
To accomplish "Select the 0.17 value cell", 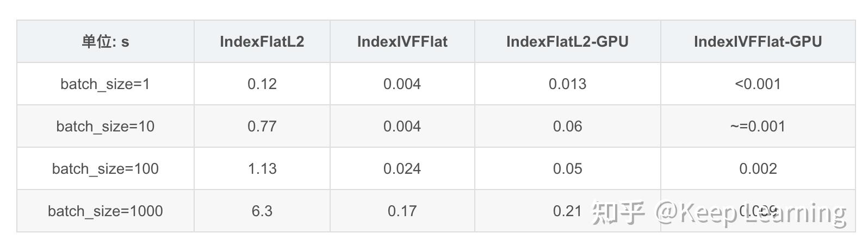I will click(x=402, y=211).
